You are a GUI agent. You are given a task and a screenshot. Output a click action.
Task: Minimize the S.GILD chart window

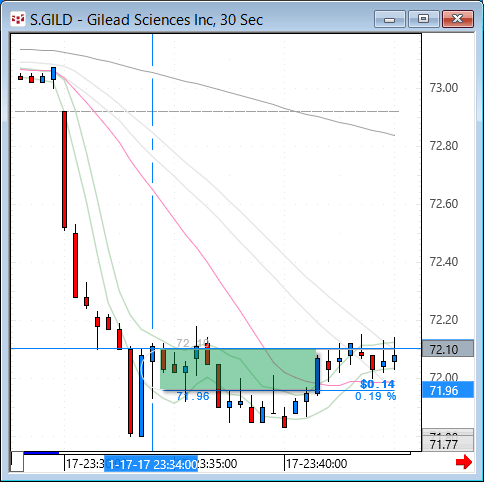click(390, 19)
